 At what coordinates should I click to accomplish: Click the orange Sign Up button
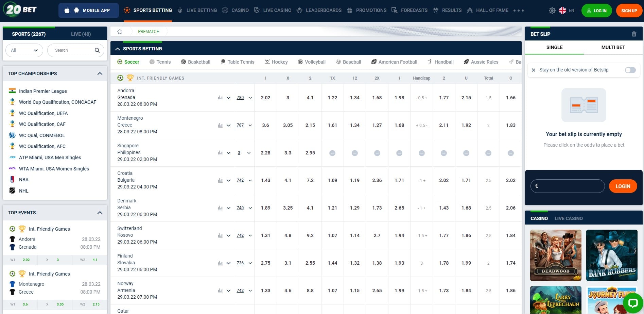pyautogui.click(x=629, y=11)
